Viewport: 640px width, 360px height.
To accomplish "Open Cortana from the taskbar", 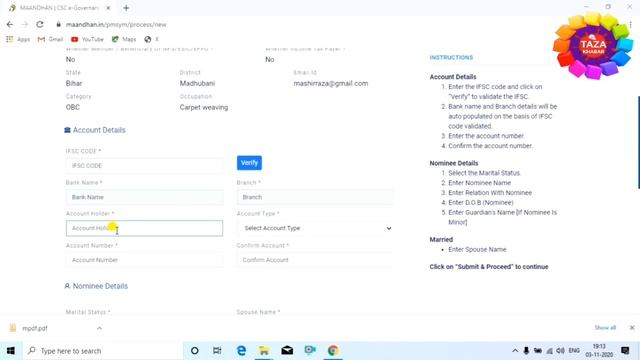I will (195, 351).
